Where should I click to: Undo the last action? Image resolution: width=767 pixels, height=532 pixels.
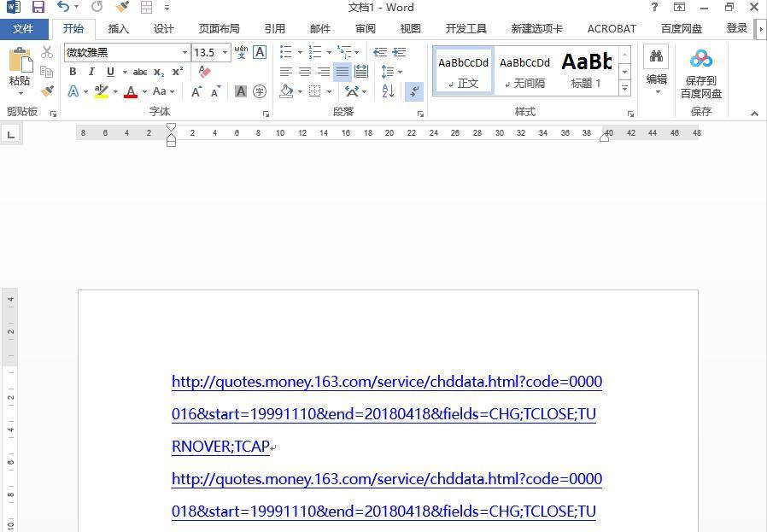click(63, 7)
